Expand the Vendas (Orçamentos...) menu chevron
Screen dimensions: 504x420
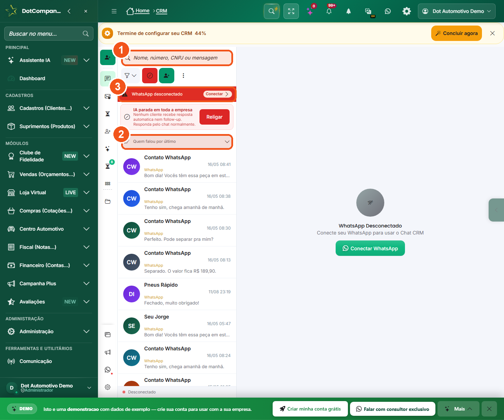pos(86,174)
